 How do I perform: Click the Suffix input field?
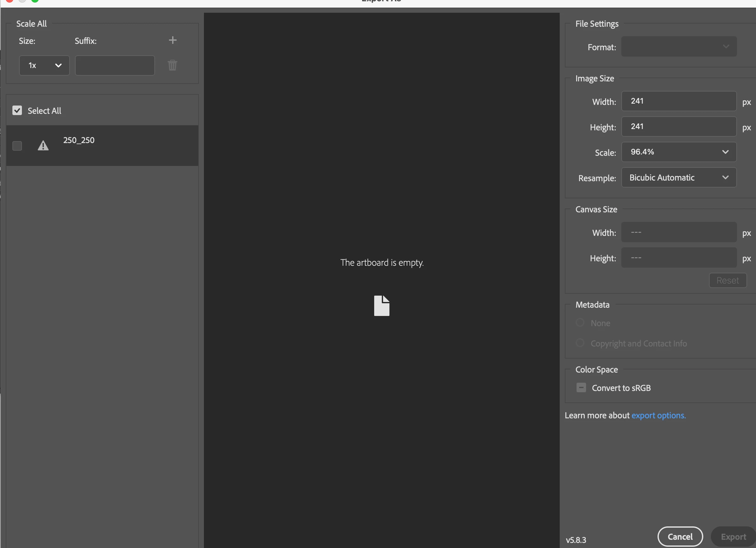(x=115, y=65)
